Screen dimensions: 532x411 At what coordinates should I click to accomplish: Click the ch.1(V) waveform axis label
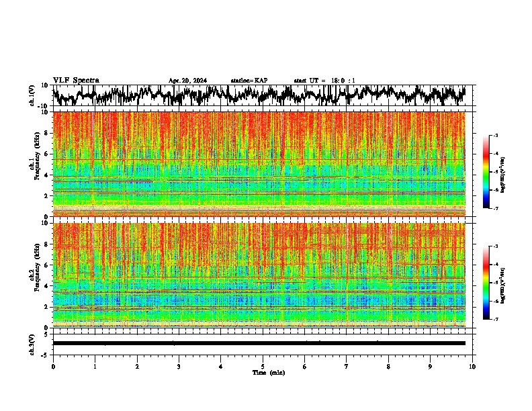click(32, 95)
